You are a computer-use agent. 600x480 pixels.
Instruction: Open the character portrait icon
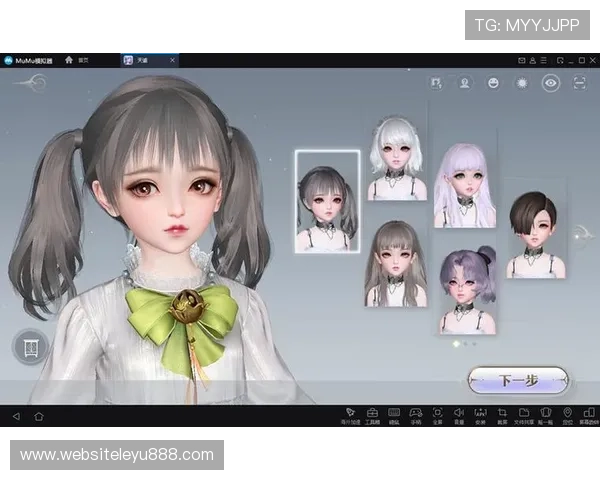tap(465, 83)
